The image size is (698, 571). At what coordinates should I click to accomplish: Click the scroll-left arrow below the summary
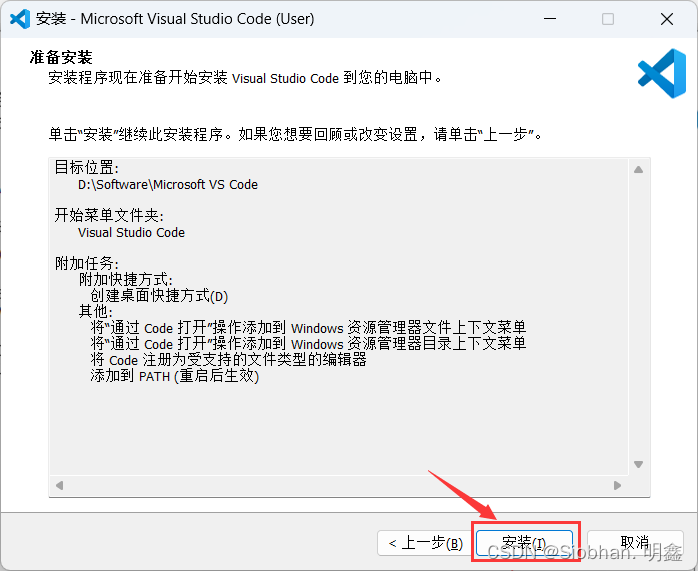[59, 485]
